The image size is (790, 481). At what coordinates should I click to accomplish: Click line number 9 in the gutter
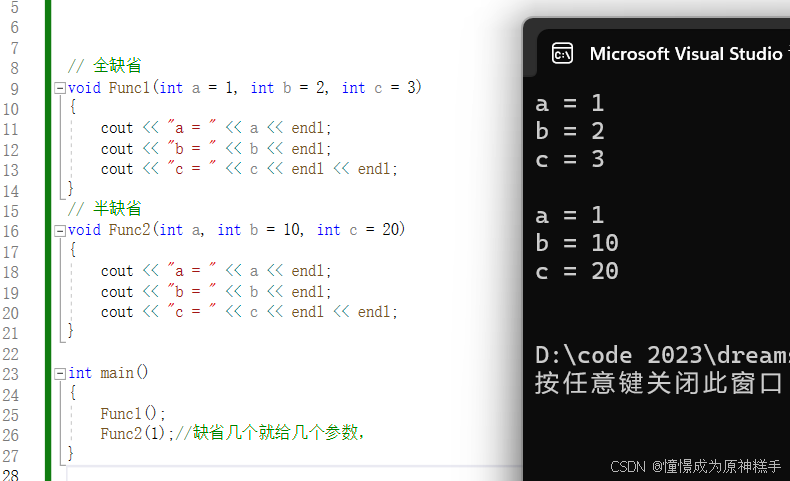pyautogui.click(x=14, y=89)
